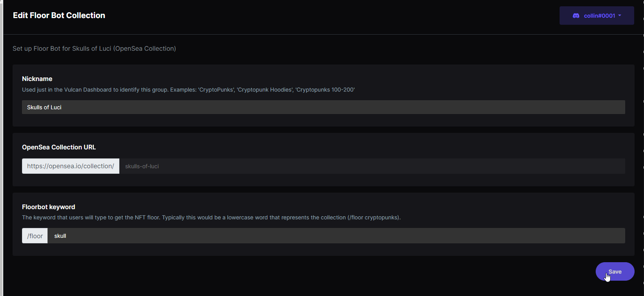644x296 pixels.
Task: Select the Set up Floor Bot subtitle text
Action: pyautogui.click(x=94, y=49)
